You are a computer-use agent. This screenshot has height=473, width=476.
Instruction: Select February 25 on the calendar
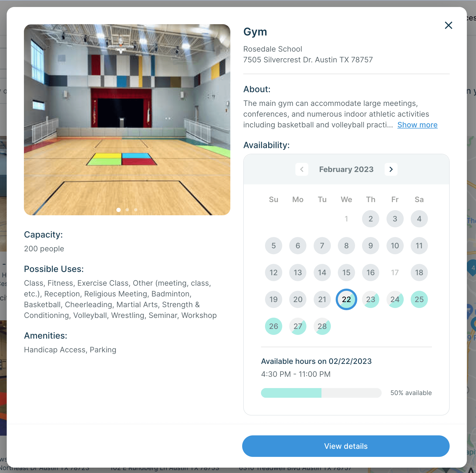coord(419,299)
